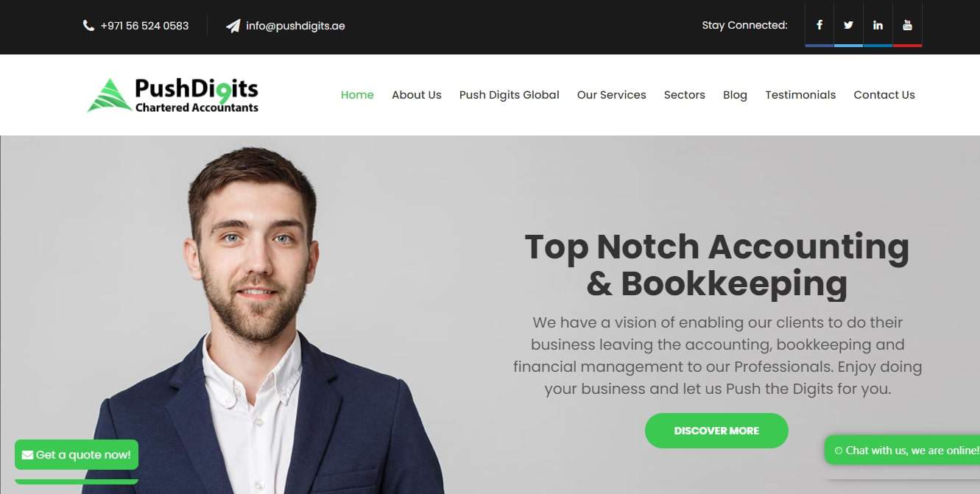Click the DISCOVER MORE button
This screenshot has width=980, height=494.
pos(716,431)
